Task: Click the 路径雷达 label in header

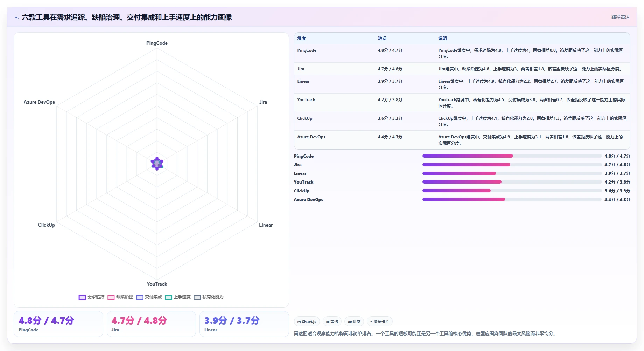Action: [x=620, y=17]
